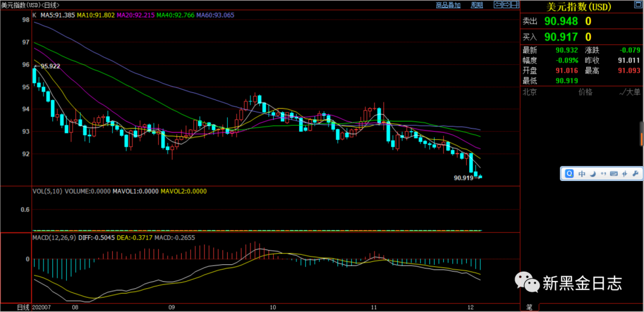Click the DIFF:-0.5045 value
Viewport: 644px width, 312px height.
pos(97,238)
